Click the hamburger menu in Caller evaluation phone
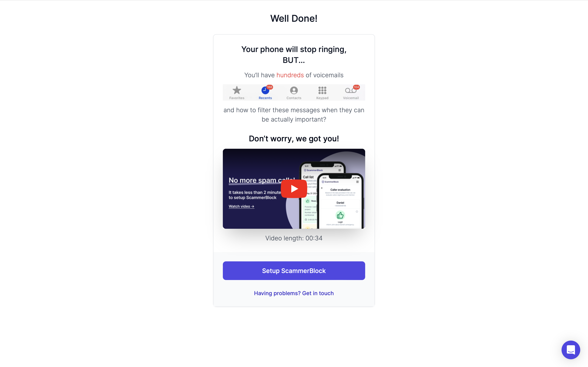 (357, 182)
